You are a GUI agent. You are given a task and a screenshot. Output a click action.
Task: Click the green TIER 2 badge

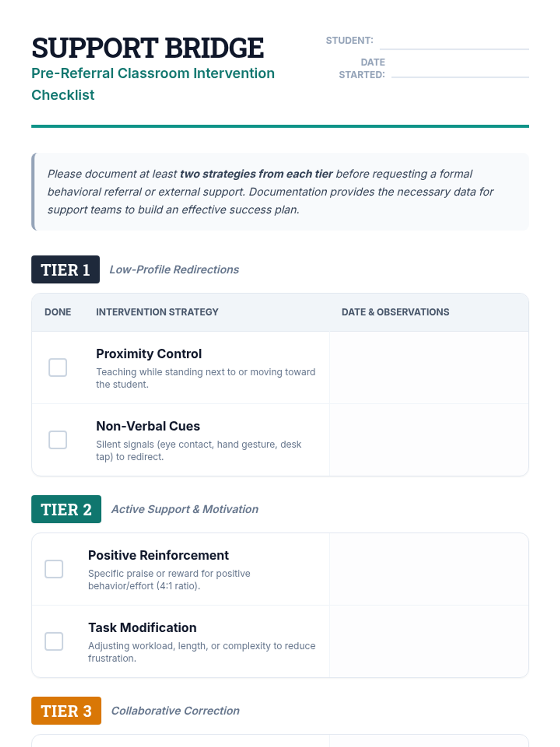pos(66,509)
